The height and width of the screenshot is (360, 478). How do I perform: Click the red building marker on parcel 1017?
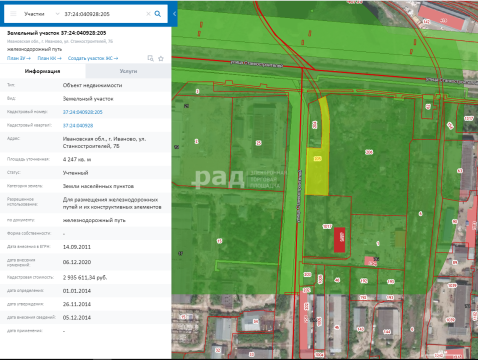(x=340, y=239)
